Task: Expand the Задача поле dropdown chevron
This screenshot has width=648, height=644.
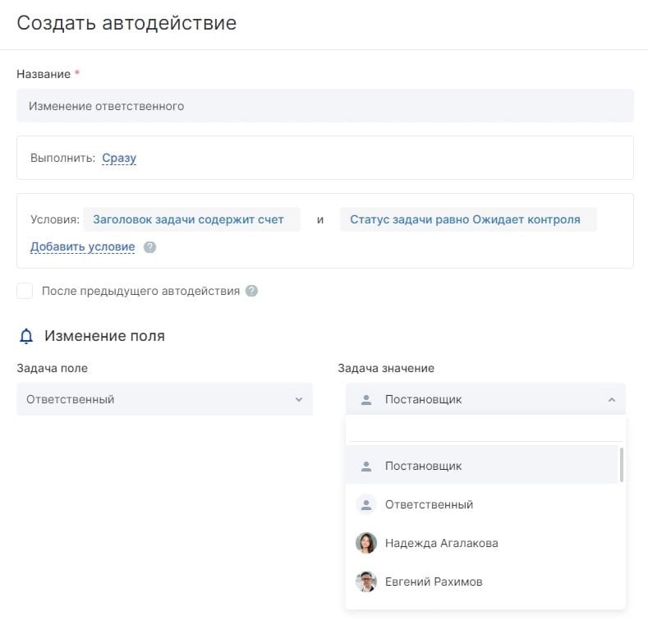Action: tap(298, 400)
